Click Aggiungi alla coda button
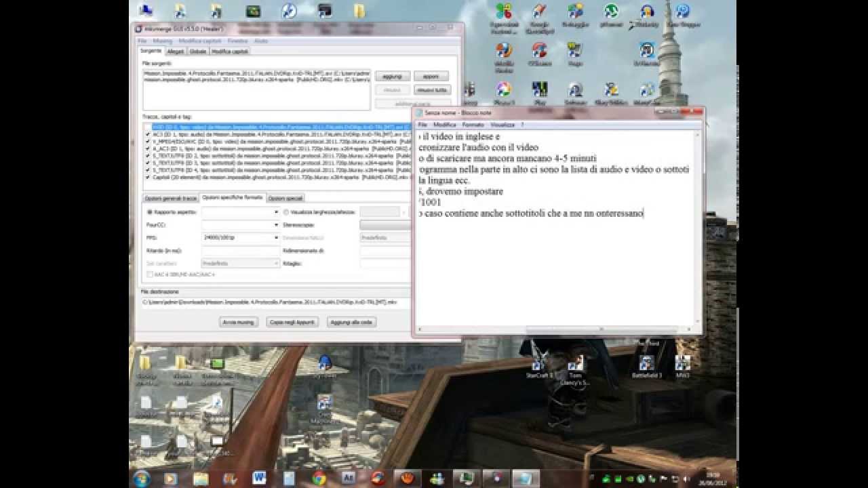Viewport: 868px width, 488px height. pos(351,322)
